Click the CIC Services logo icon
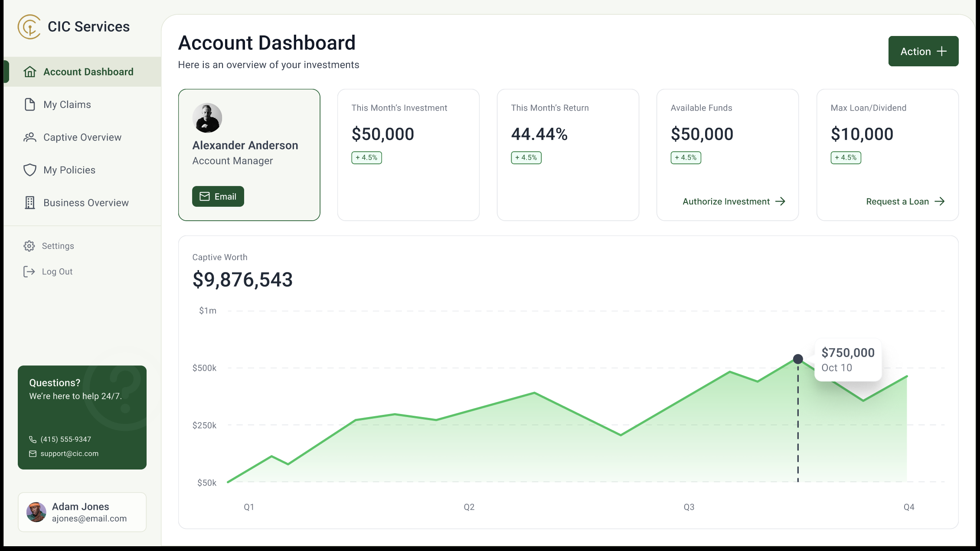 [x=29, y=27]
